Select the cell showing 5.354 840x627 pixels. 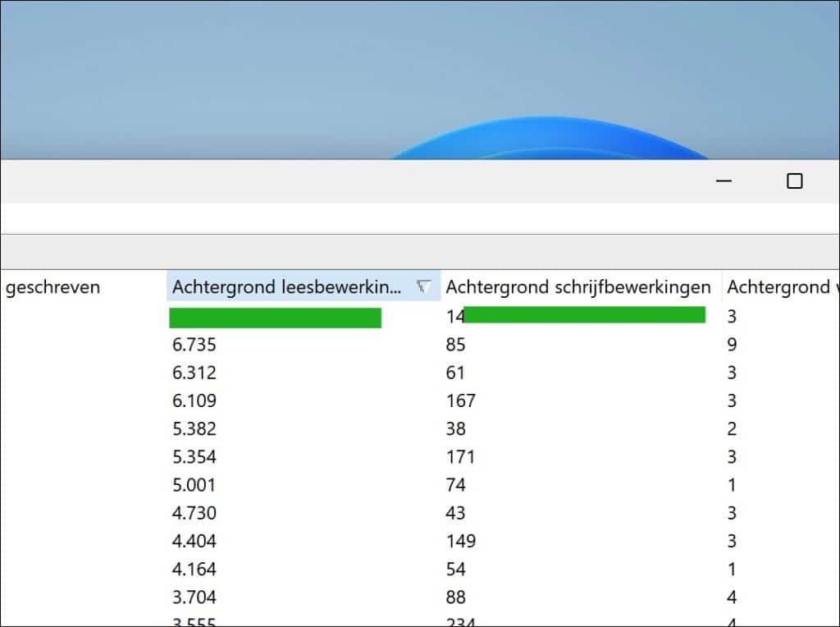[194, 456]
